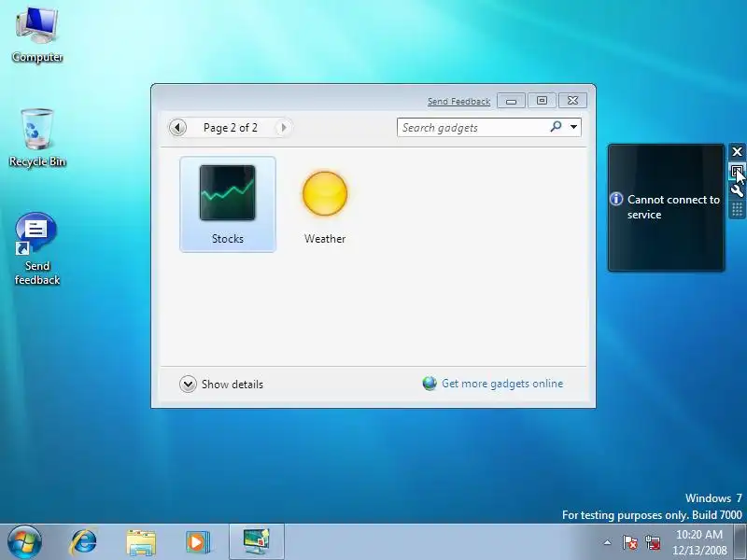Launch Internet Explorer from taskbar
This screenshot has width=747, height=560.
coord(84,542)
